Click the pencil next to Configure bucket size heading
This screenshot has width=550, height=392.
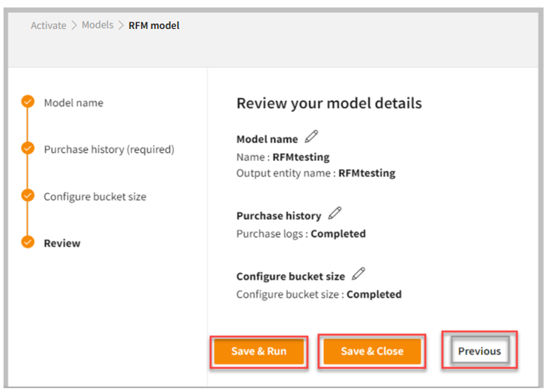[358, 274]
